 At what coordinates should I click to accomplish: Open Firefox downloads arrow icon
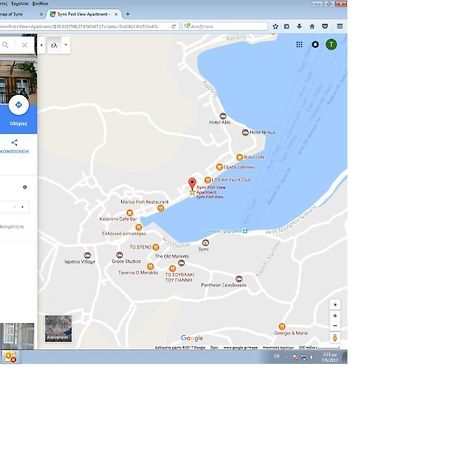299,26
